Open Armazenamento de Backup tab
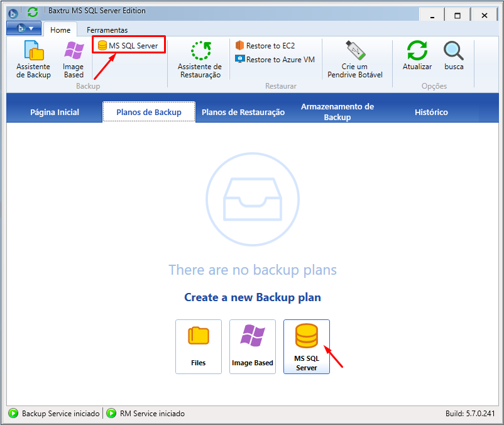This screenshot has height=425, width=504. (x=337, y=112)
